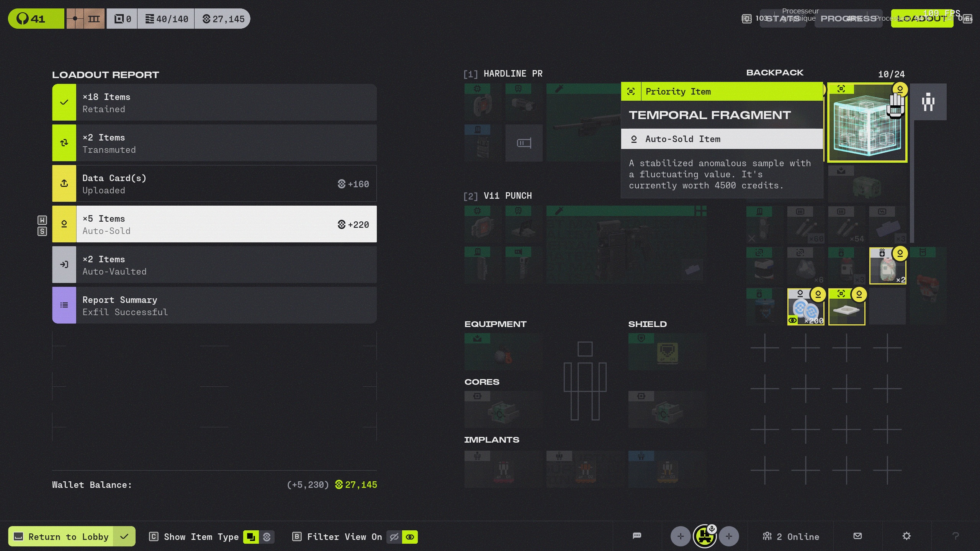Toggle Show Item Type stacked squares option

click(251, 537)
